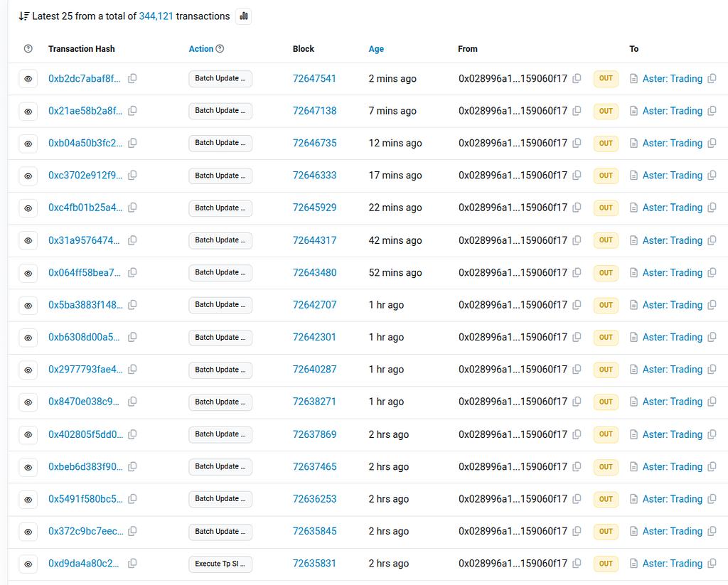Open Aster: Trading contract in 72642707 row

[672, 305]
